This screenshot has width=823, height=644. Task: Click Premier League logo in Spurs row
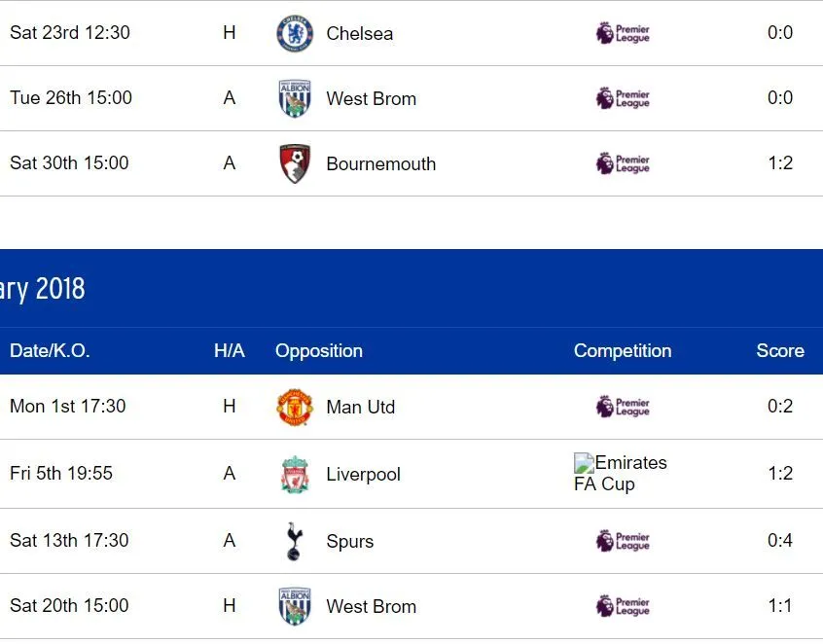point(623,541)
